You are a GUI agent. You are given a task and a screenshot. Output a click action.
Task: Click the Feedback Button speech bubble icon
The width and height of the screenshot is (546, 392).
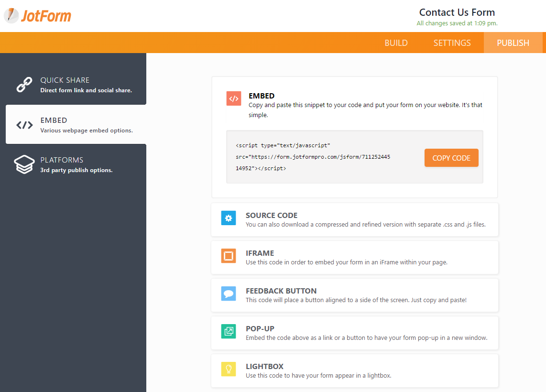pos(229,294)
